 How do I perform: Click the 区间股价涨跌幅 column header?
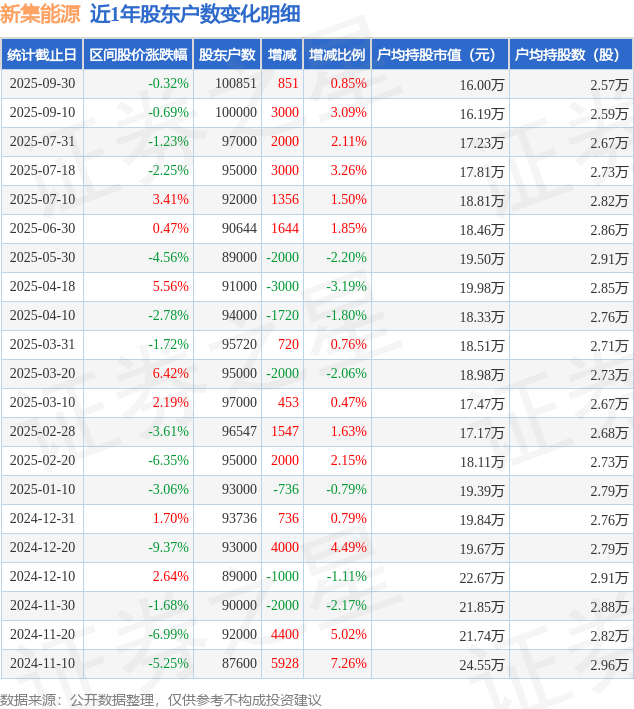[x=137, y=55]
